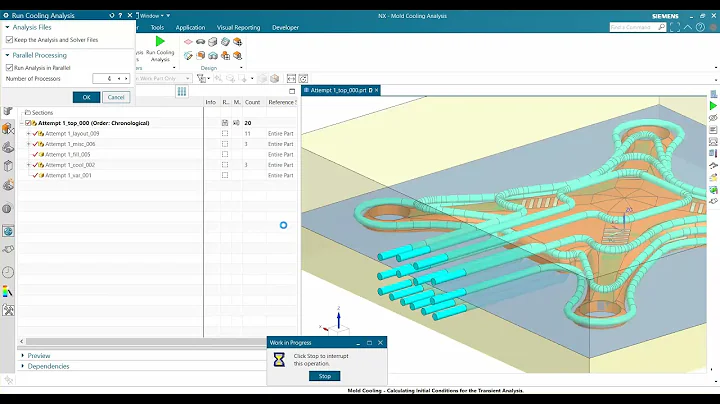This screenshot has height=404, width=720.
Task: Click the selection filter icon in the top border bar
Action: coord(201,79)
